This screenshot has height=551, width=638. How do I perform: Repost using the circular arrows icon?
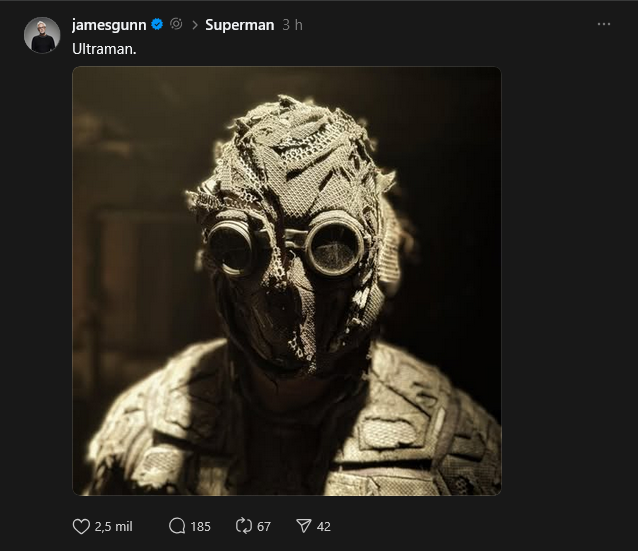pyautogui.click(x=244, y=526)
